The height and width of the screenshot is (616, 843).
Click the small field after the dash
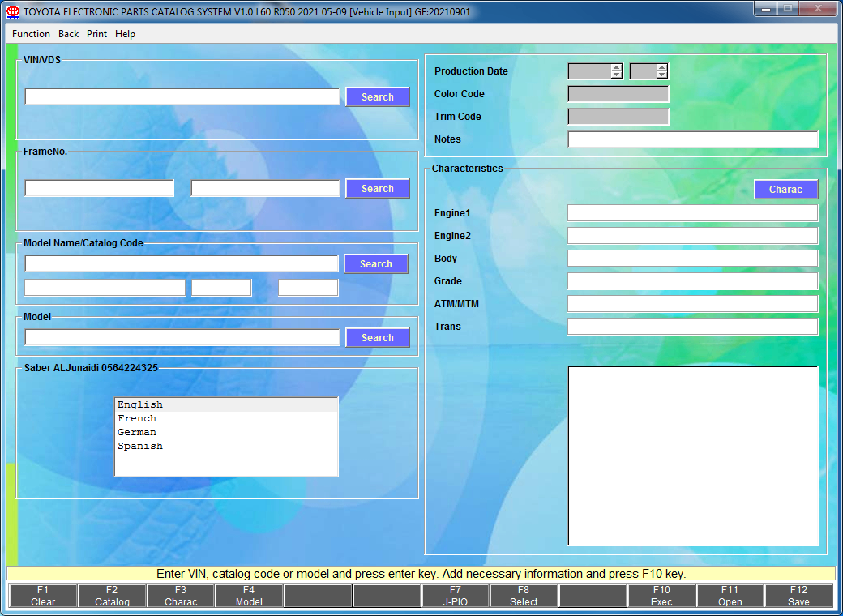[x=308, y=288]
